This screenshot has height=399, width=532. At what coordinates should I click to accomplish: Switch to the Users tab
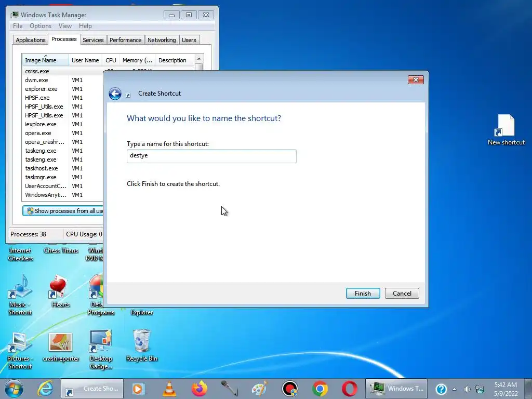pos(189,40)
